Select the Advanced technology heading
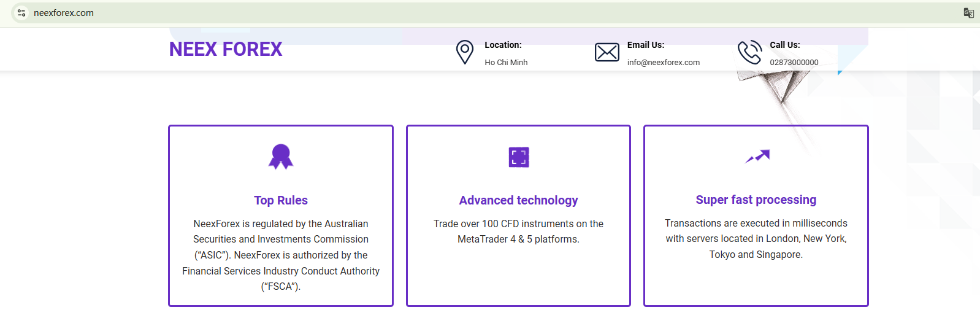Screen dimensions: 980x323 [518, 200]
